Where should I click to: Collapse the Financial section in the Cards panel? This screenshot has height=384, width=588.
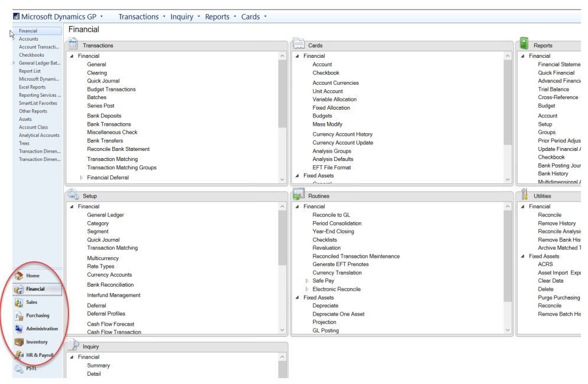tap(298, 55)
